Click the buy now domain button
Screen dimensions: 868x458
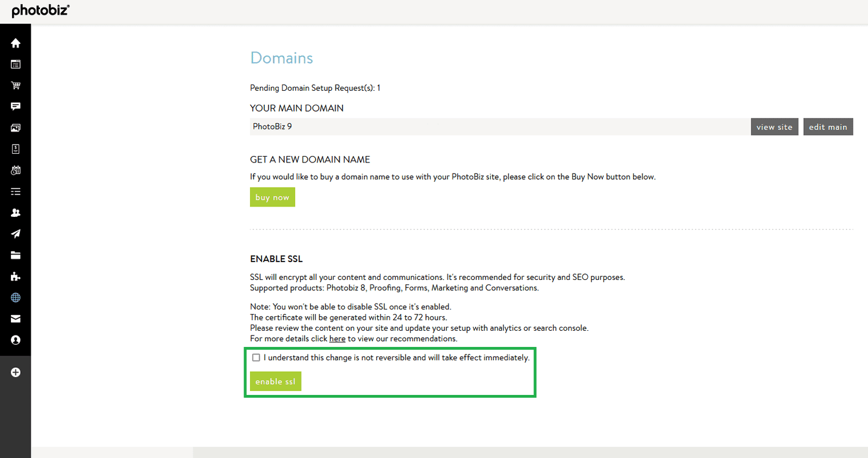point(272,197)
